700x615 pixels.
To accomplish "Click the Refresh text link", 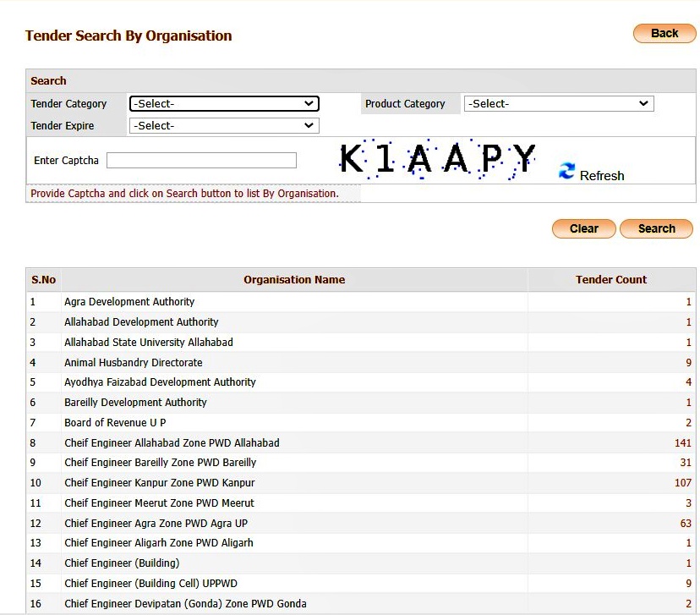I will pos(602,175).
